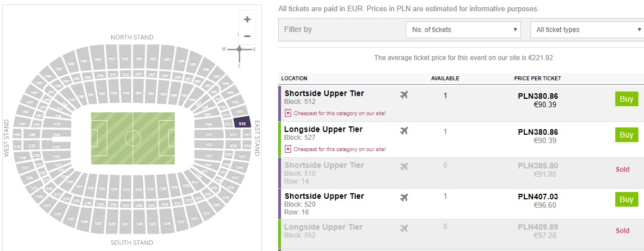The height and width of the screenshot is (251, 644).
Task: Select block 122 in the lower tier
Action: (x=139, y=189)
